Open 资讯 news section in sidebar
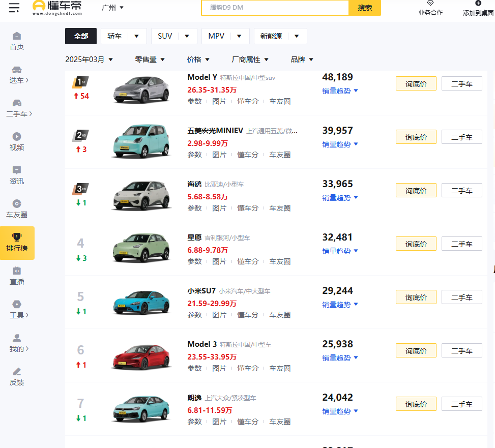Image resolution: width=495 pixels, height=448 pixels. [x=17, y=175]
